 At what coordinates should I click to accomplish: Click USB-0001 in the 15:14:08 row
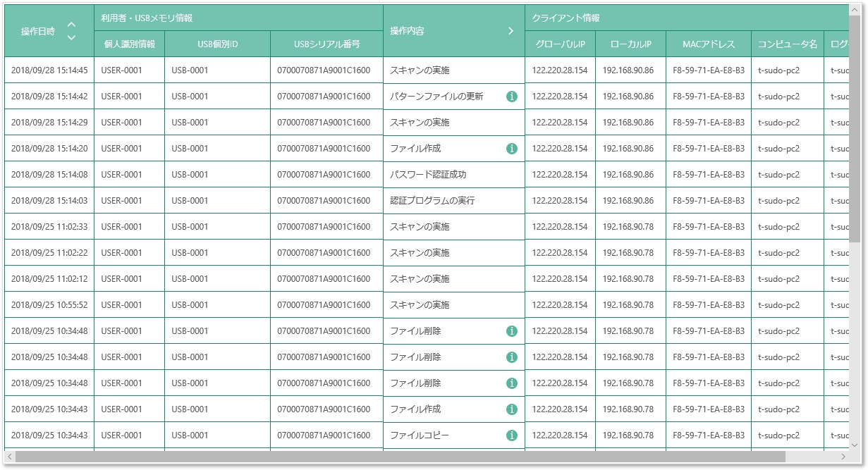[x=190, y=175]
